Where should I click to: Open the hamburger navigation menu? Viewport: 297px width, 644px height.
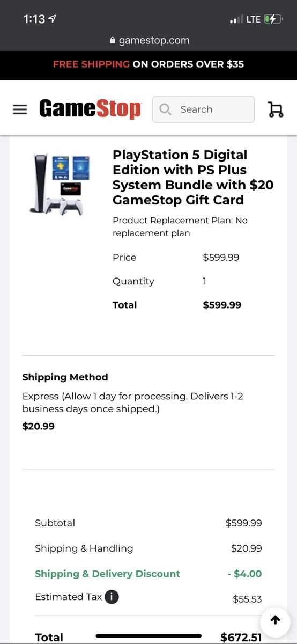(20, 109)
